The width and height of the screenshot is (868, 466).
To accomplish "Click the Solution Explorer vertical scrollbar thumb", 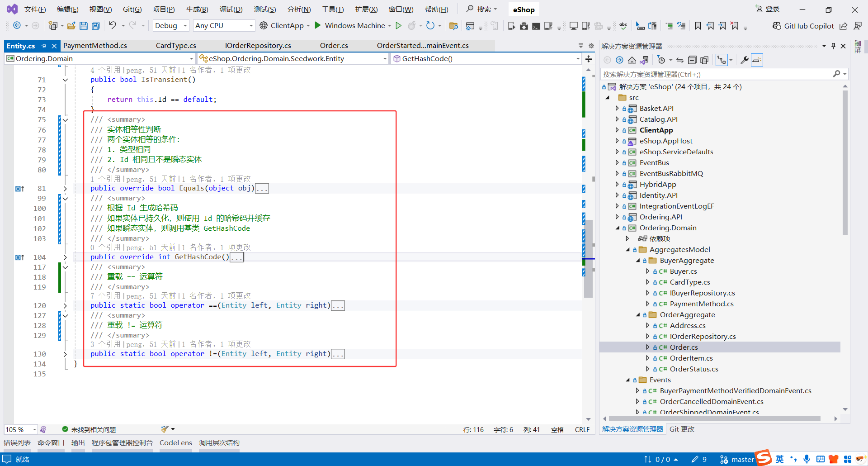I will click(x=845, y=163).
